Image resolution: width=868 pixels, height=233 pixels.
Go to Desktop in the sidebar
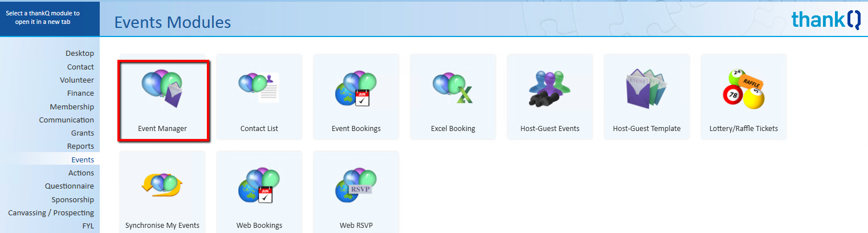80,53
